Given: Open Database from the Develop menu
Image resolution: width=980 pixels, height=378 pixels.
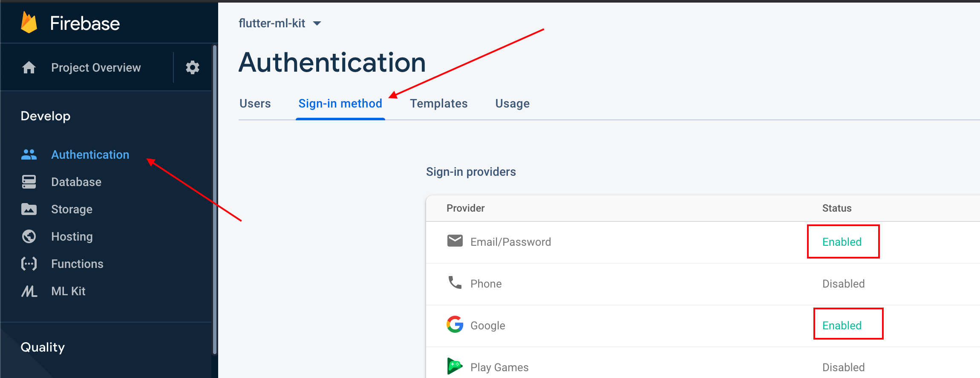Looking at the screenshot, I should coord(76,182).
